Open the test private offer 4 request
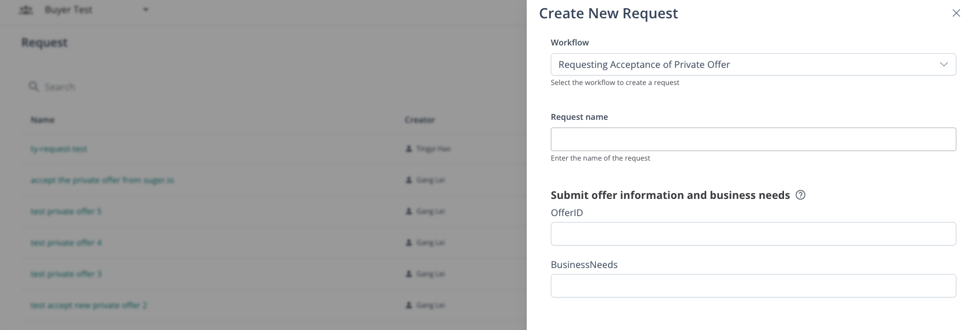The width and height of the screenshot is (980, 330). click(x=66, y=243)
